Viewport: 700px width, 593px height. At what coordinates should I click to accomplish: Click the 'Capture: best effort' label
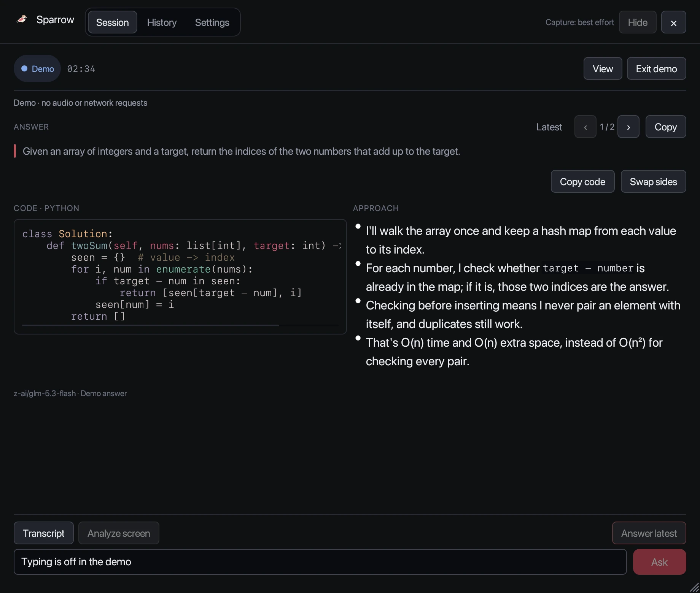(x=579, y=22)
